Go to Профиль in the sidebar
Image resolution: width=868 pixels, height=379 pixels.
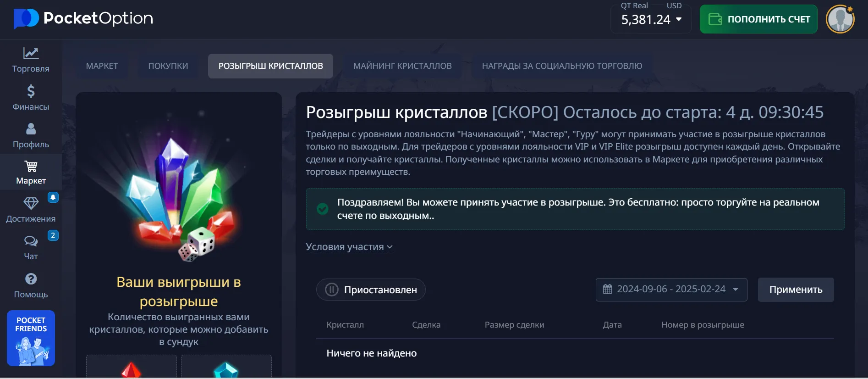pos(31,129)
